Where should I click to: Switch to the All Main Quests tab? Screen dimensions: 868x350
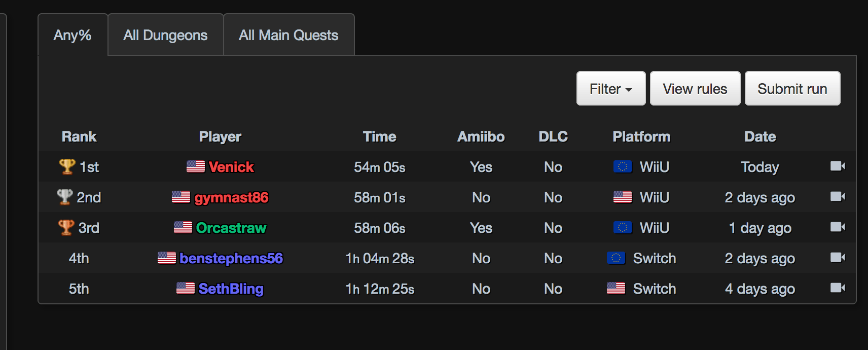(x=288, y=35)
